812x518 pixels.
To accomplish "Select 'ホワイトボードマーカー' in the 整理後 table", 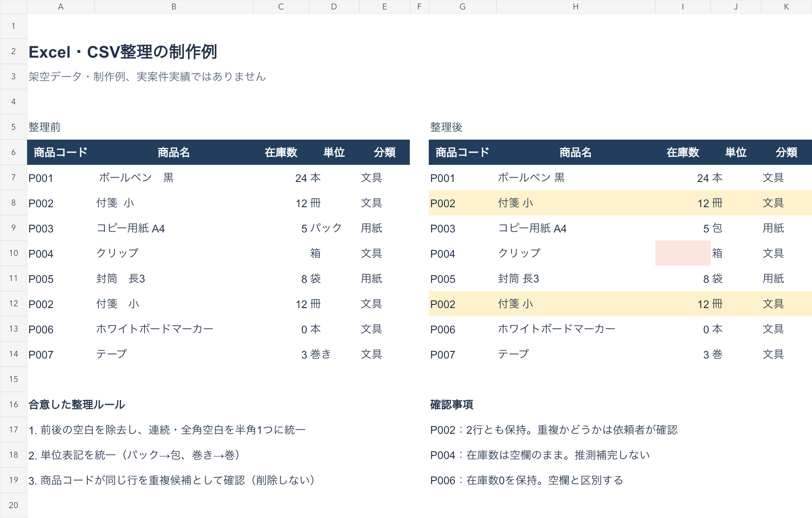I will point(557,329).
